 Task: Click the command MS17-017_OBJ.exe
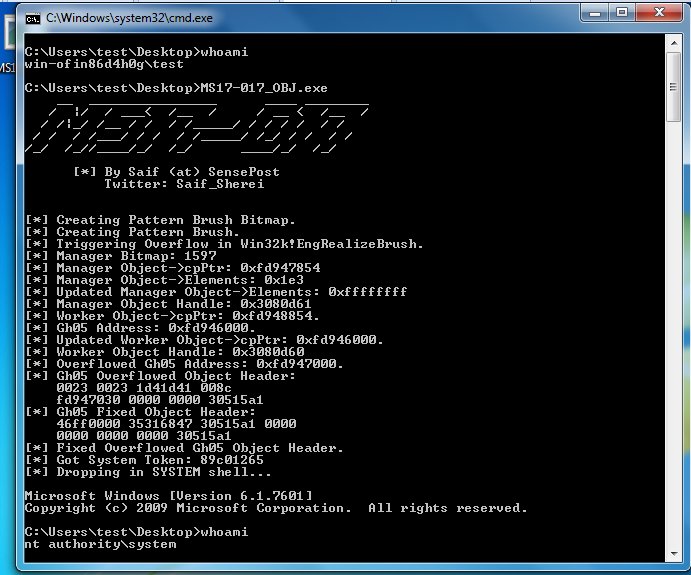point(264,88)
